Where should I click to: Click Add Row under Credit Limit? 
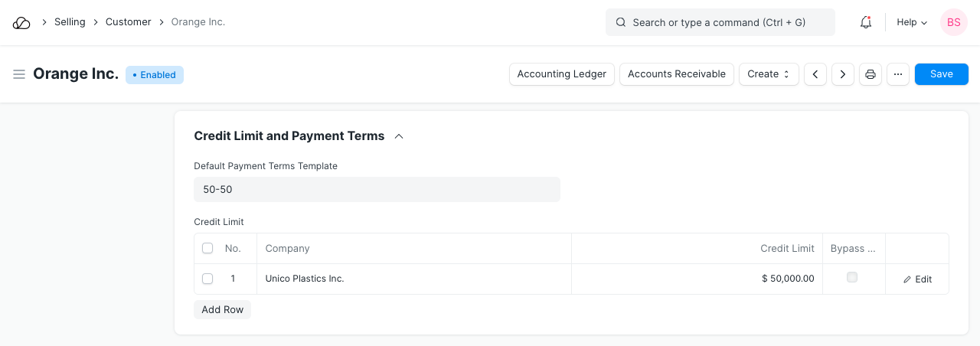[222, 310]
